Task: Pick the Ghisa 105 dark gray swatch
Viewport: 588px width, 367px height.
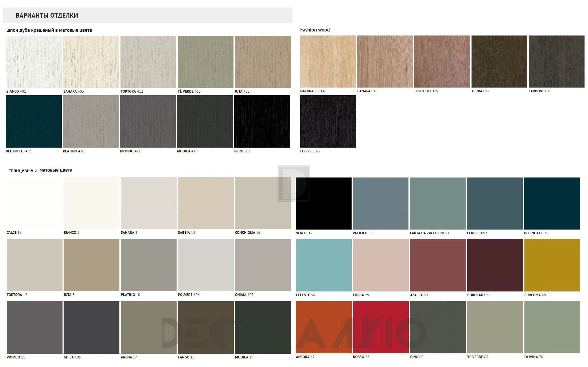Action: pos(91,327)
